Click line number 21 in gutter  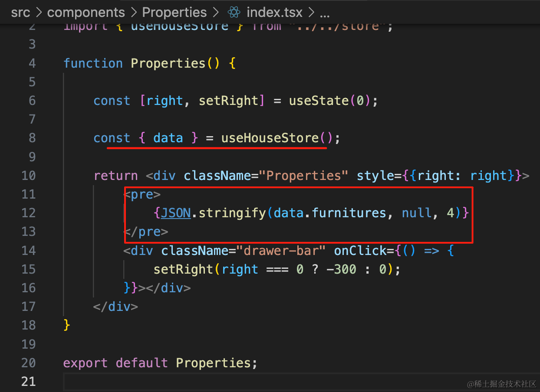(x=28, y=381)
